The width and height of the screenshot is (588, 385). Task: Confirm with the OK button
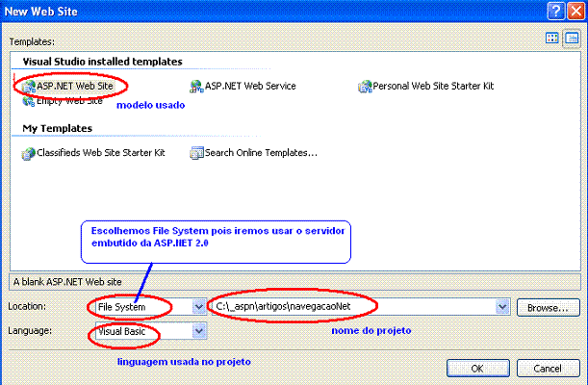477,369
